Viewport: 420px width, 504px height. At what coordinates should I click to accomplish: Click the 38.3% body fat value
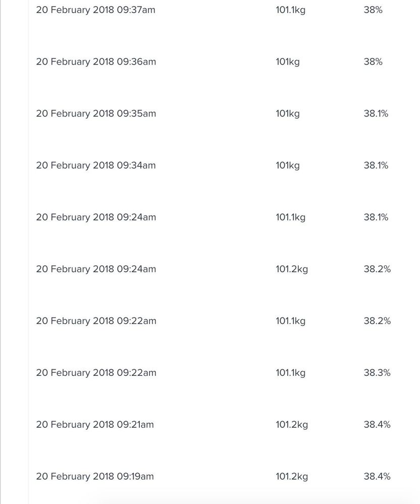377,373
